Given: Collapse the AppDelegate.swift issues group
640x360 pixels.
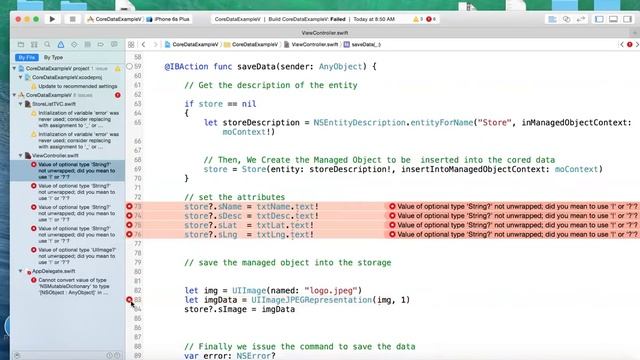Looking at the screenshot, I should pos(21,271).
